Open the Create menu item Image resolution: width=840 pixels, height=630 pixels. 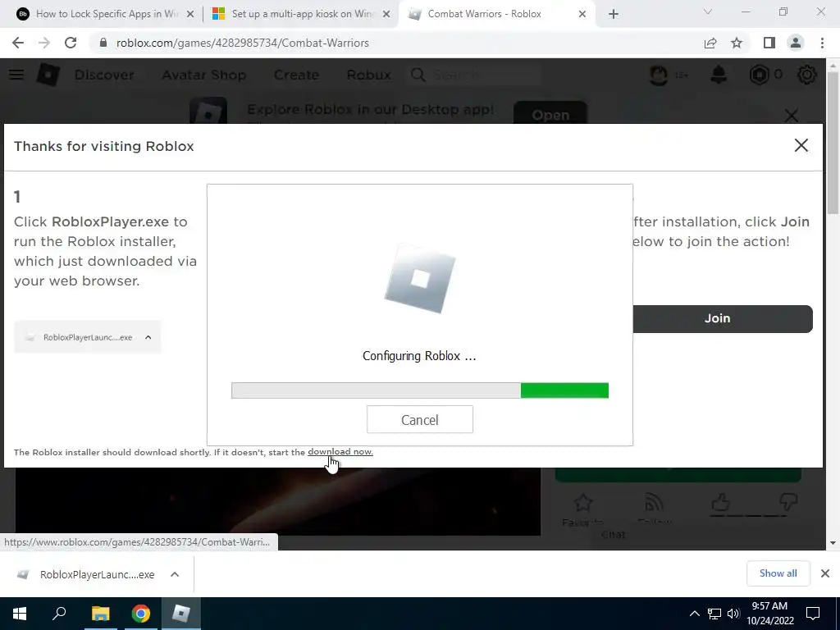tap(296, 75)
